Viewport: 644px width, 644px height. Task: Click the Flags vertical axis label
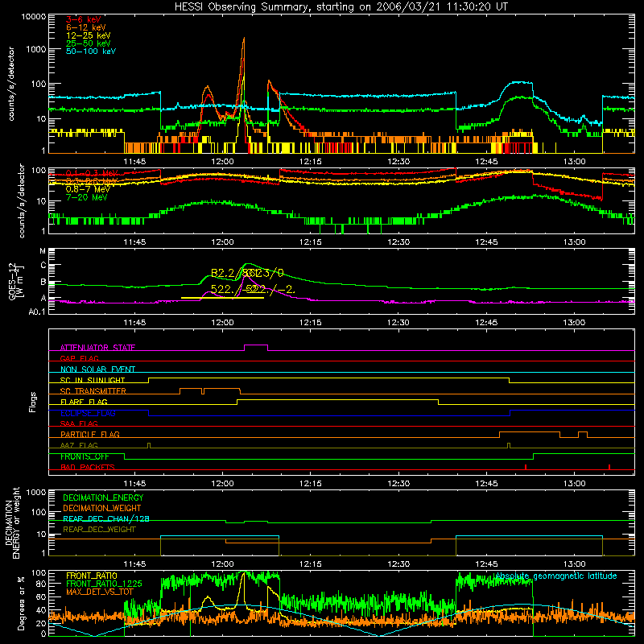[x=32, y=402]
